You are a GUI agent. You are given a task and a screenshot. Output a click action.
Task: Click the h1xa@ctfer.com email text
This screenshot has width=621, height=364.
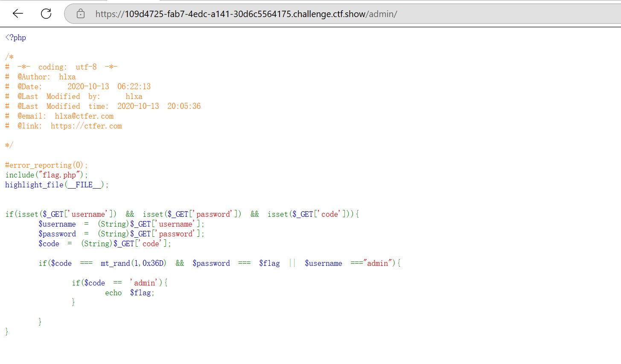pyautogui.click(x=84, y=116)
